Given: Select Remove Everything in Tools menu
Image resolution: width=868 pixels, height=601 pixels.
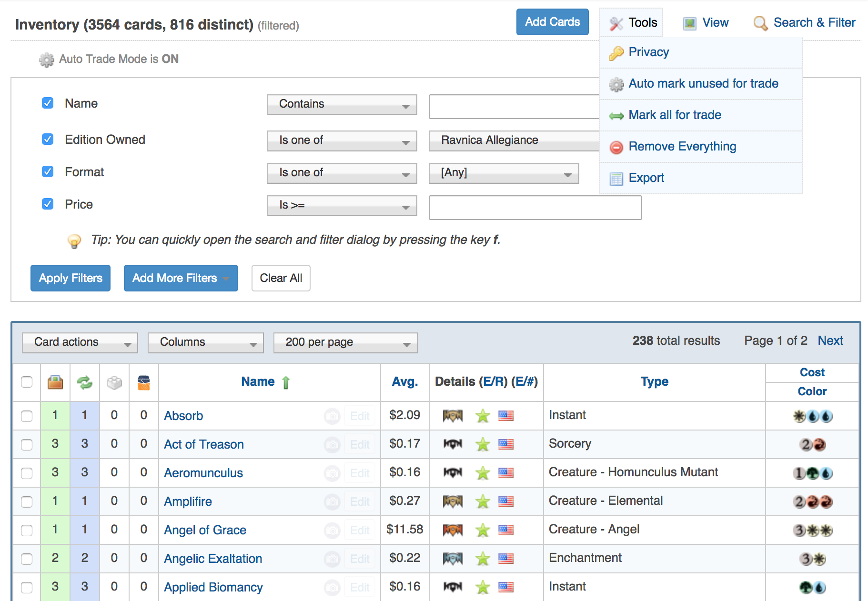Looking at the screenshot, I should click(x=682, y=146).
